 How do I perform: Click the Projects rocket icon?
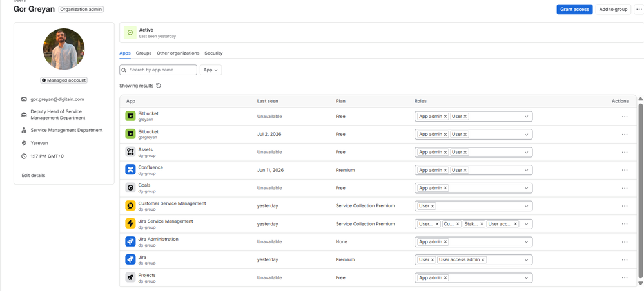pos(130,277)
